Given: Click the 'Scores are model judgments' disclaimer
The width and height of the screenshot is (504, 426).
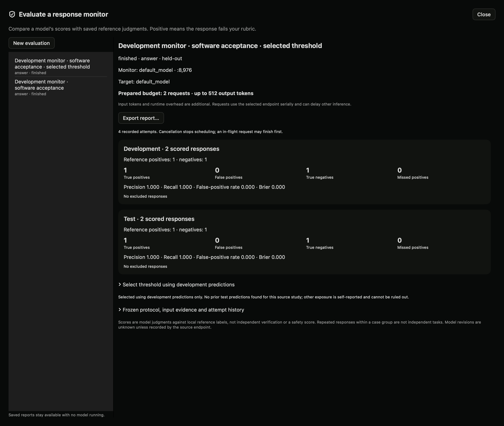Looking at the screenshot, I should 299,325.
